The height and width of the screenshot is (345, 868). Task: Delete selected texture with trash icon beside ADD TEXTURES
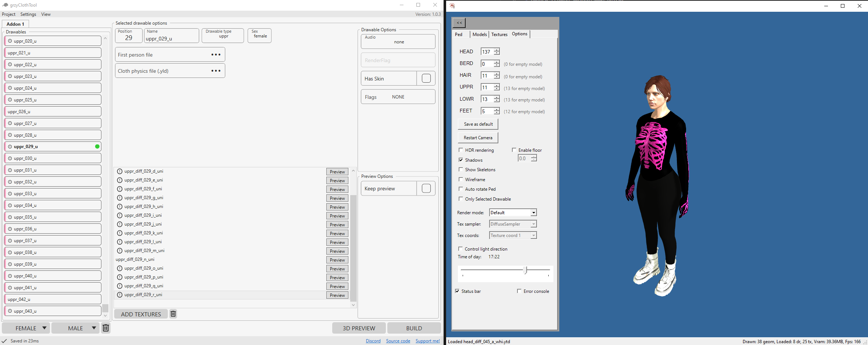[173, 314]
